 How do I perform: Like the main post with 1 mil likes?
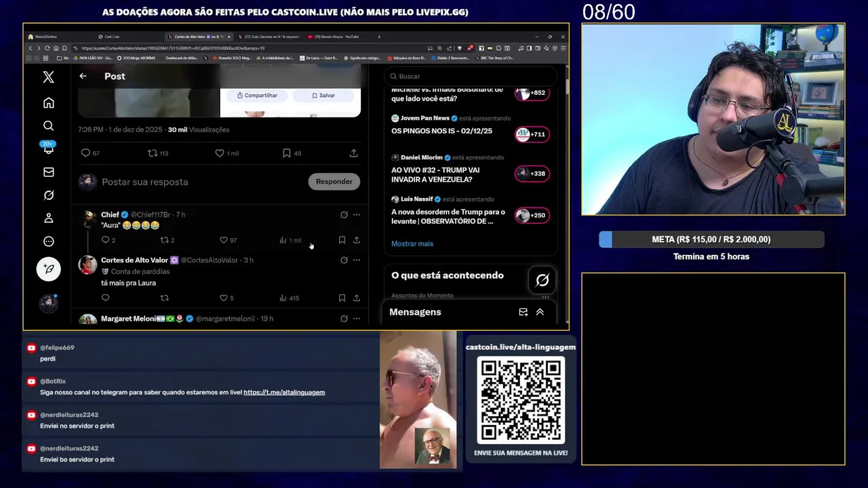coord(226,153)
